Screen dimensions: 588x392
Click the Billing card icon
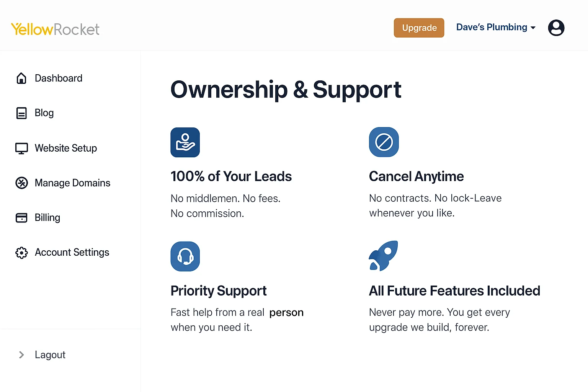[21, 218]
